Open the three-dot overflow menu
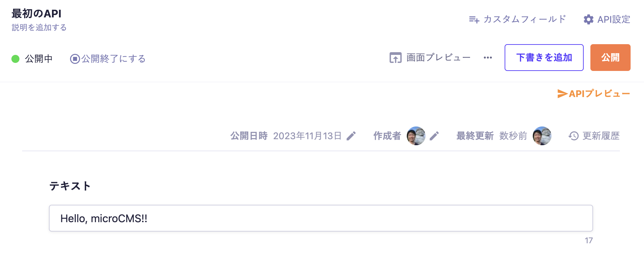The image size is (644, 263). pos(488,58)
